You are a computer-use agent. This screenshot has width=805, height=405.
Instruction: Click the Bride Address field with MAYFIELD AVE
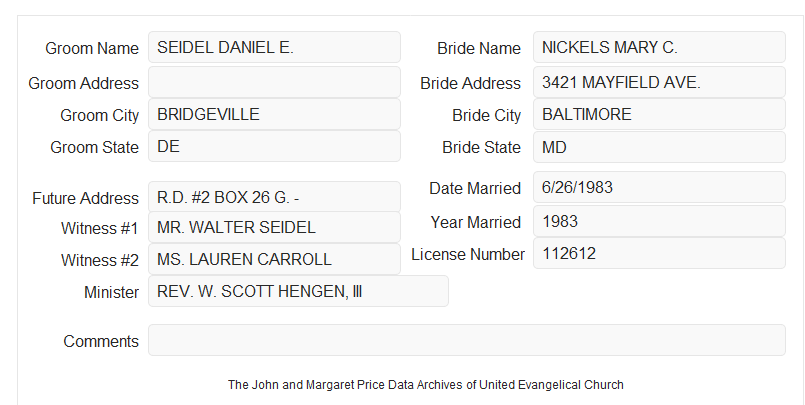click(659, 82)
